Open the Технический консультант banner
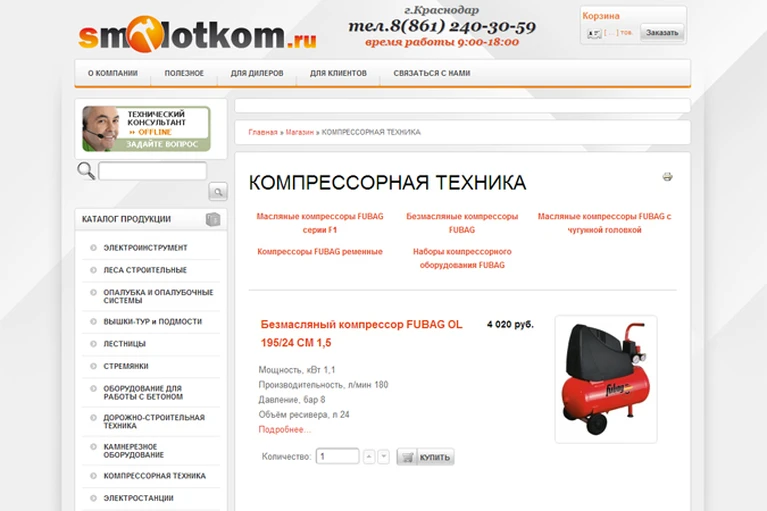Image resolution: width=767 pixels, height=511 pixels. tap(146, 129)
